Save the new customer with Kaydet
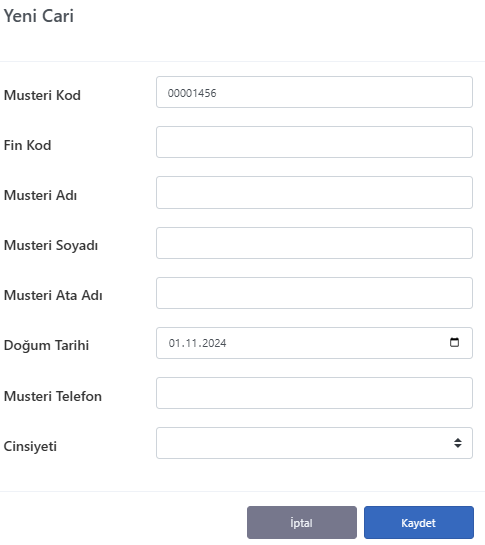This screenshot has width=485, height=545. (419, 522)
